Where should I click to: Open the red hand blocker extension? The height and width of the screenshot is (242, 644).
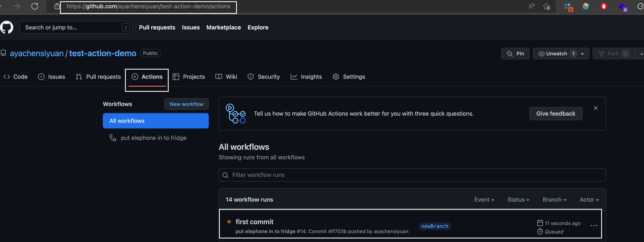coord(604,6)
